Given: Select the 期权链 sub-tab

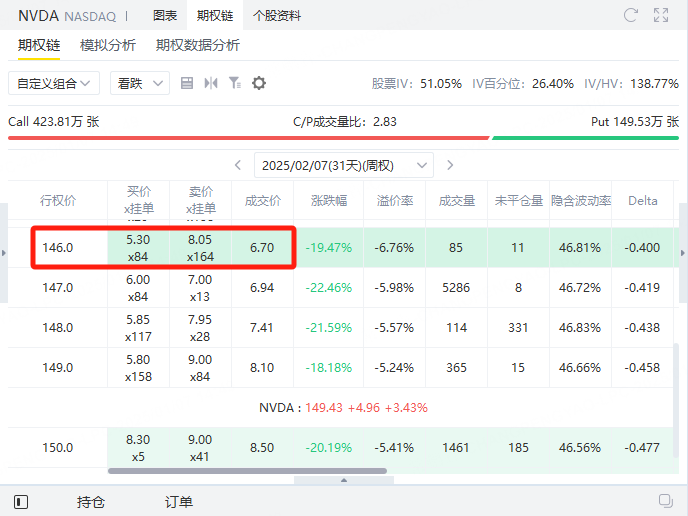Looking at the screenshot, I should click(x=39, y=45).
